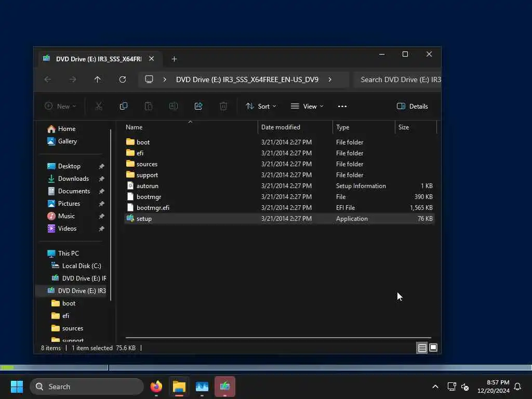The image size is (532, 399).
Task: Open the Windows Start menu
Action: [17, 387]
